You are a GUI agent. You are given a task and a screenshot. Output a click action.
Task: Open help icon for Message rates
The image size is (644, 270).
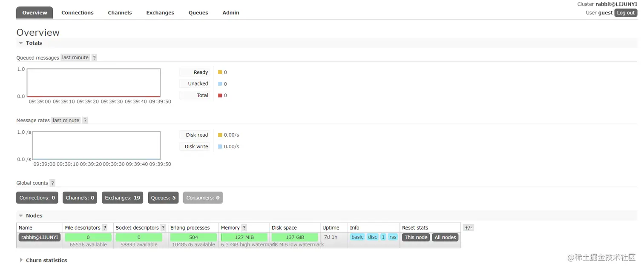(85, 121)
